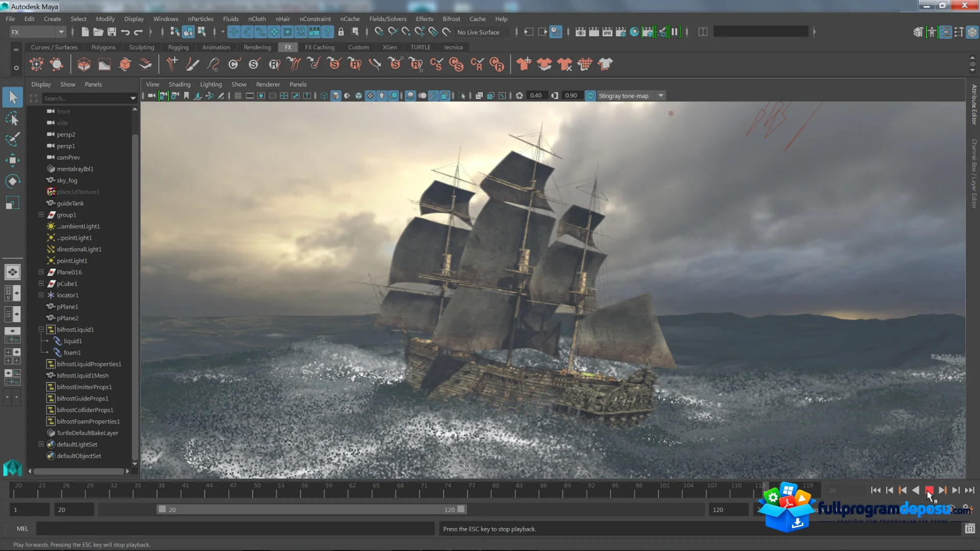Select bifrostFoamProperties1 in outliner
The height and width of the screenshot is (551, 980).
coord(88,421)
